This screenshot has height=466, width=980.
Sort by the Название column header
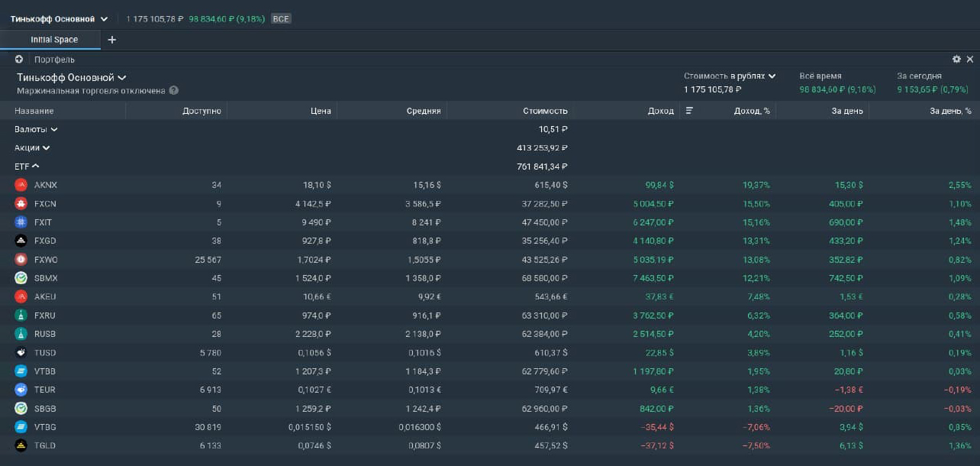tap(34, 111)
